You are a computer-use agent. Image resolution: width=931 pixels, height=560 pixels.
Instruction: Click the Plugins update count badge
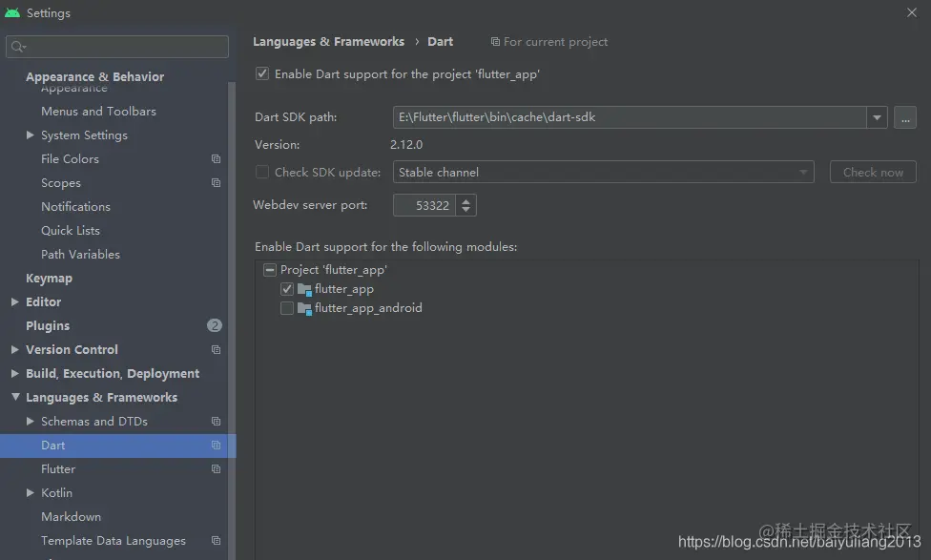pyautogui.click(x=215, y=325)
